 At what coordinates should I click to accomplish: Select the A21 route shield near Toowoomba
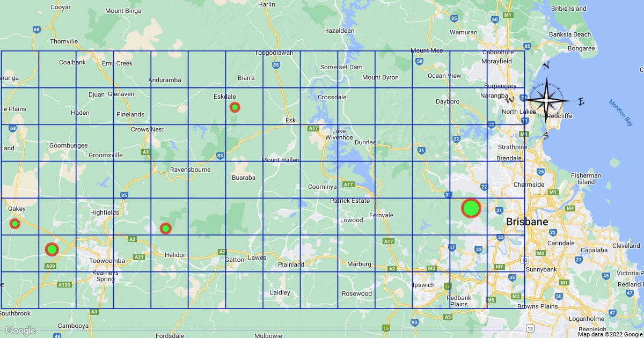pyautogui.click(x=139, y=257)
